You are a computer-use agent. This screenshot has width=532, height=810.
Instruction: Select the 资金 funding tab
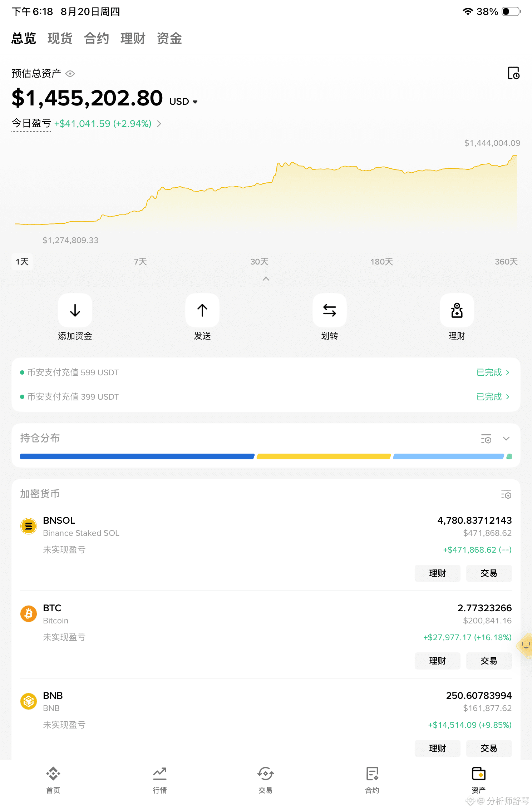click(x=169, y=38)
